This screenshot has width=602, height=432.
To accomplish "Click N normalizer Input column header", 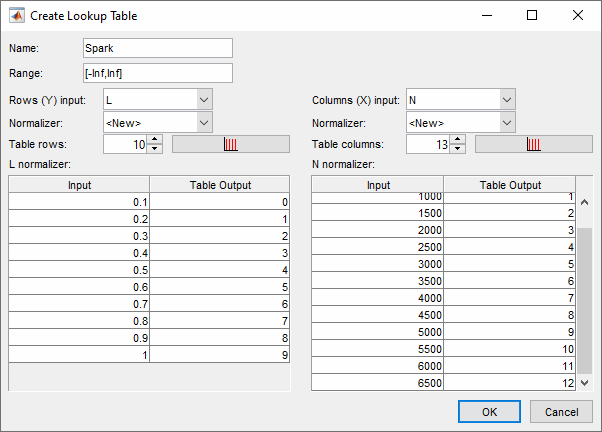I will click(x=378, y=185).
